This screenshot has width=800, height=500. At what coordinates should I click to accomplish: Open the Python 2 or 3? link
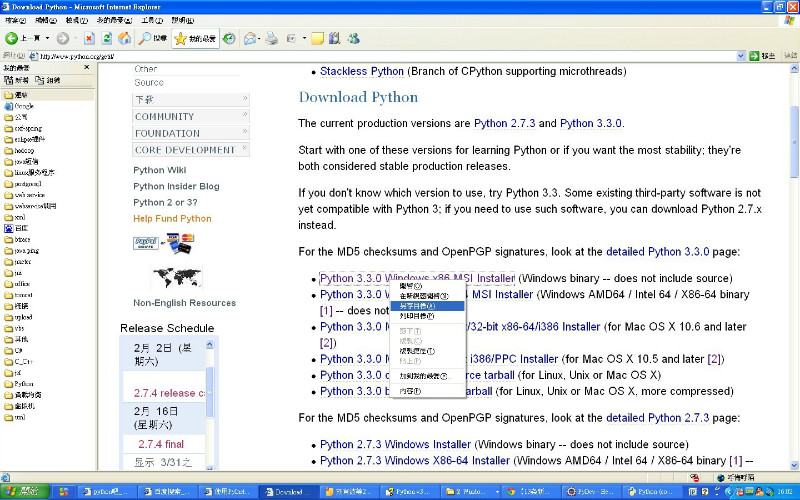tap(165, 203)
